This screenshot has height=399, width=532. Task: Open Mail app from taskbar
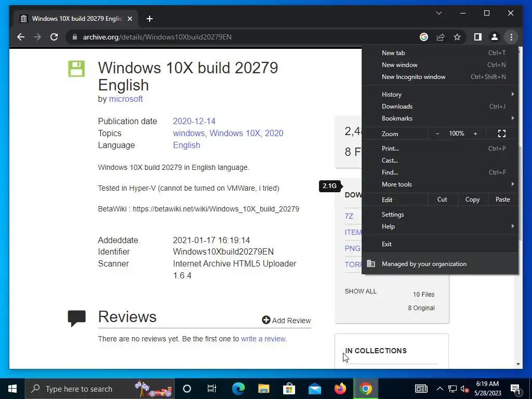(315, 389)
